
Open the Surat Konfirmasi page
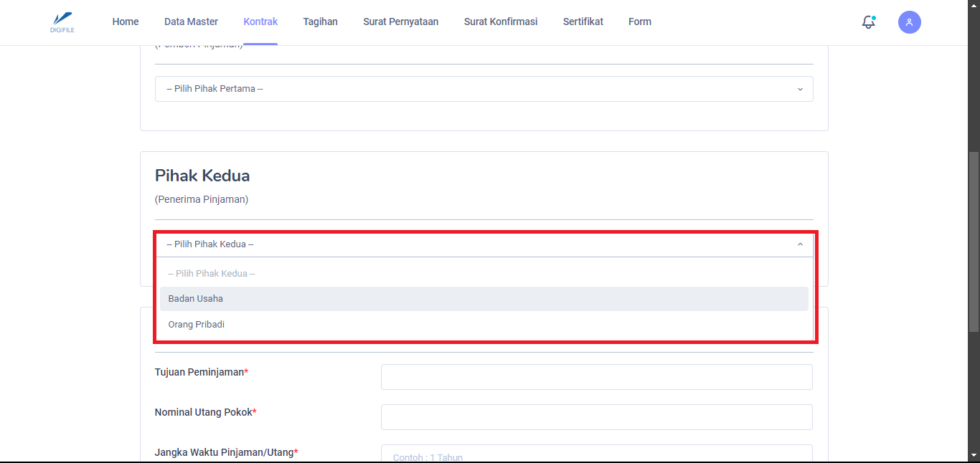point(500,22)
